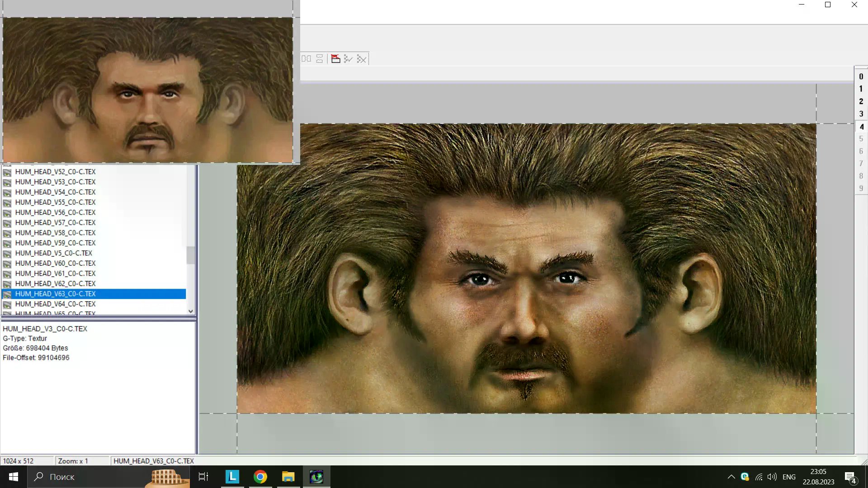The image size is (868, 488).
Task: Choose mipmap level 0 on right ruler
Action: point(861,76)
